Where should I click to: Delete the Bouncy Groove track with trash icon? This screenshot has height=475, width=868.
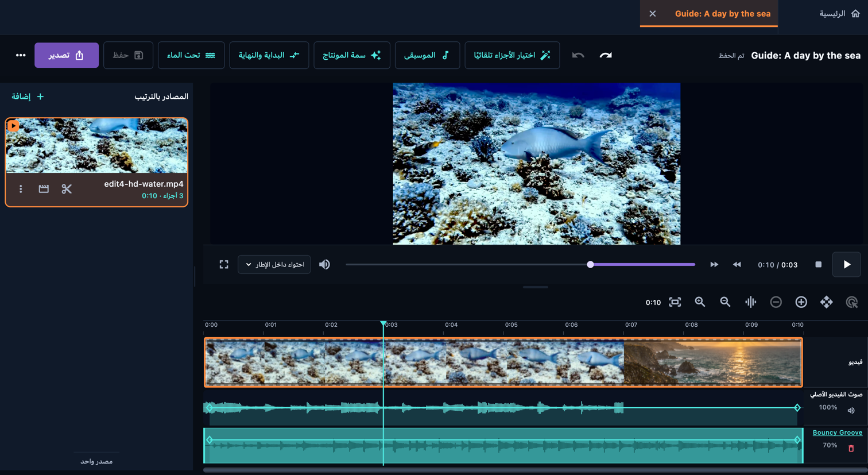pyautogui.click(x=851, y=448)
